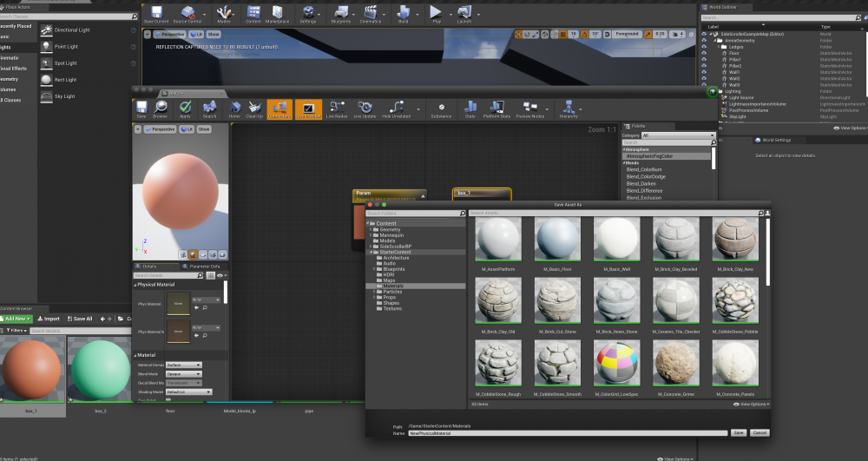
Task: Click Apply in the material editor toolbar
Action: (185, 109)
